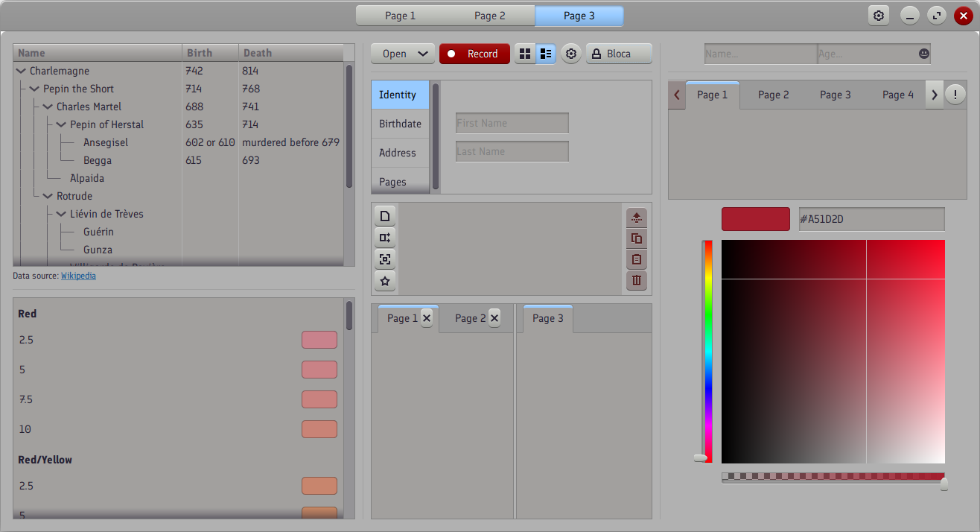Viewport: 980px width, 532px height.
Task: Click the 'murdered before 679' death cell
Action: 290,142
